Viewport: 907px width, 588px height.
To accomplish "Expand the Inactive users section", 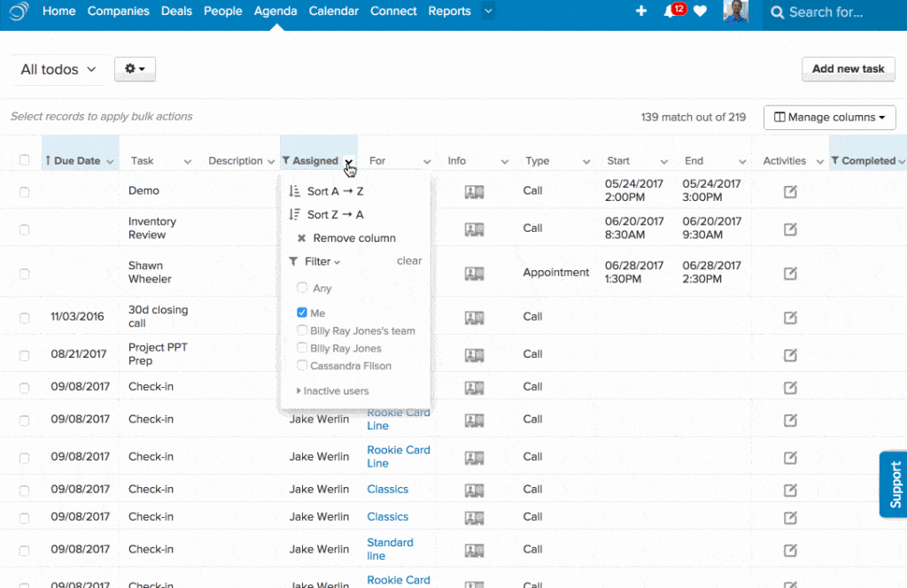I will click(334, 391).
